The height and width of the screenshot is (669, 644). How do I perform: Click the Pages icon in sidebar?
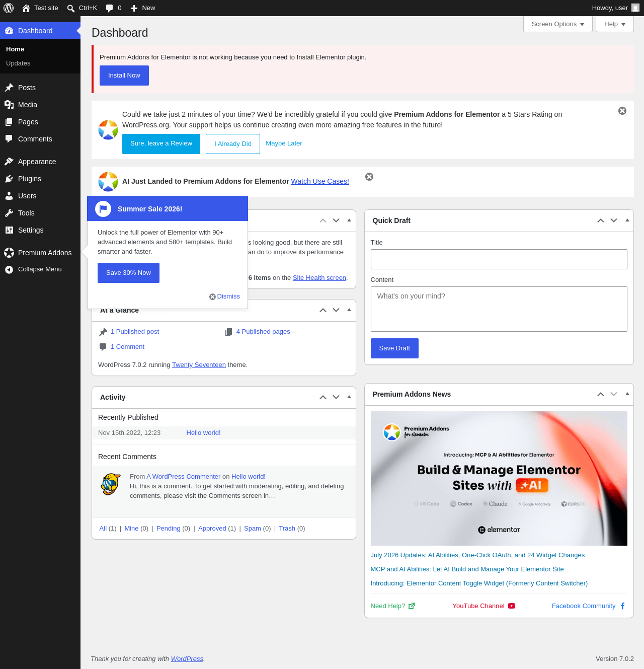pos(9,122)
